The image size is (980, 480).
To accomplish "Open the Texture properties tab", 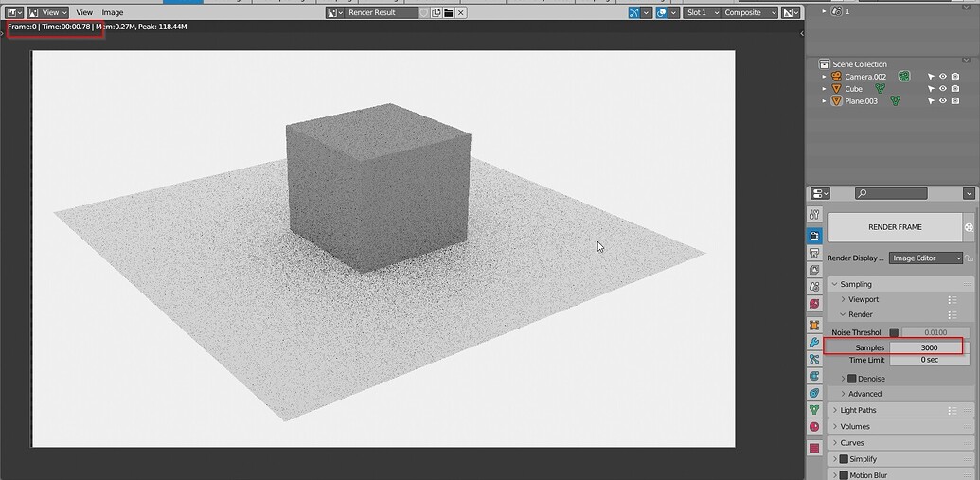I will coord(814,448).
